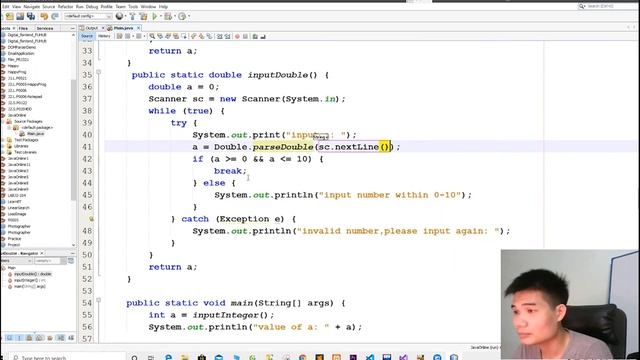The height and width of the screenshot is (360, 640).
Task: Open the Refactor menu
Action: 65,7
